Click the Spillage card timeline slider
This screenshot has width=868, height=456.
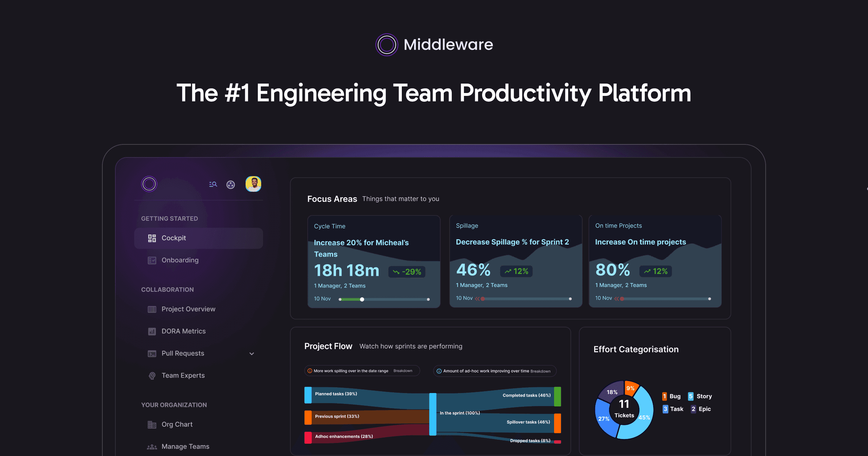pos(527,299)
